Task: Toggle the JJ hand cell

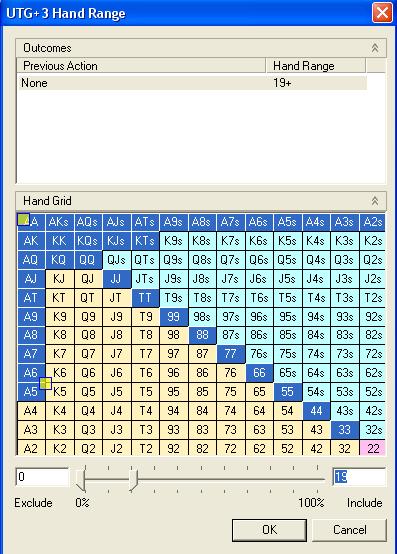Action: [117, 279]
